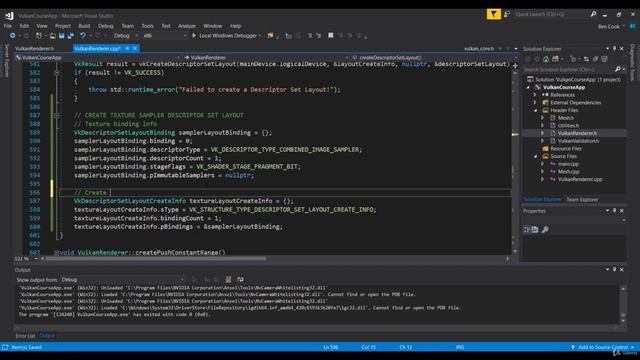Expand the Mesh.h tree item
Viewport: 640px width, 360px height.
pyautogui.click(x=542, y=118)
